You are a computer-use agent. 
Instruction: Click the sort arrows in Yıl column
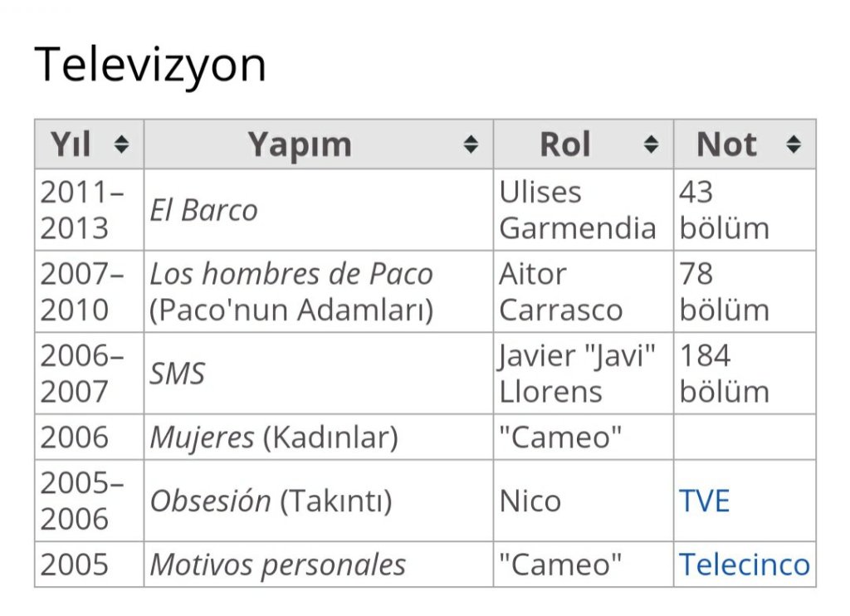click(x=122, y=145)
